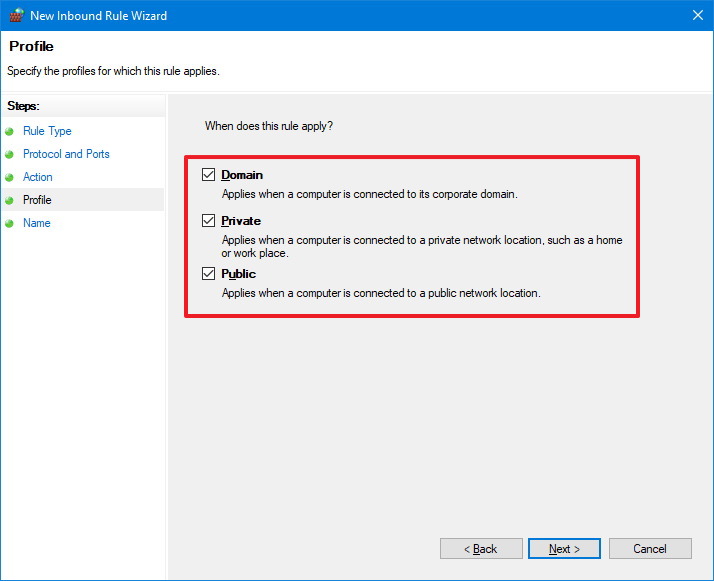Disable the Public profile checkbox

coord(209,274)
